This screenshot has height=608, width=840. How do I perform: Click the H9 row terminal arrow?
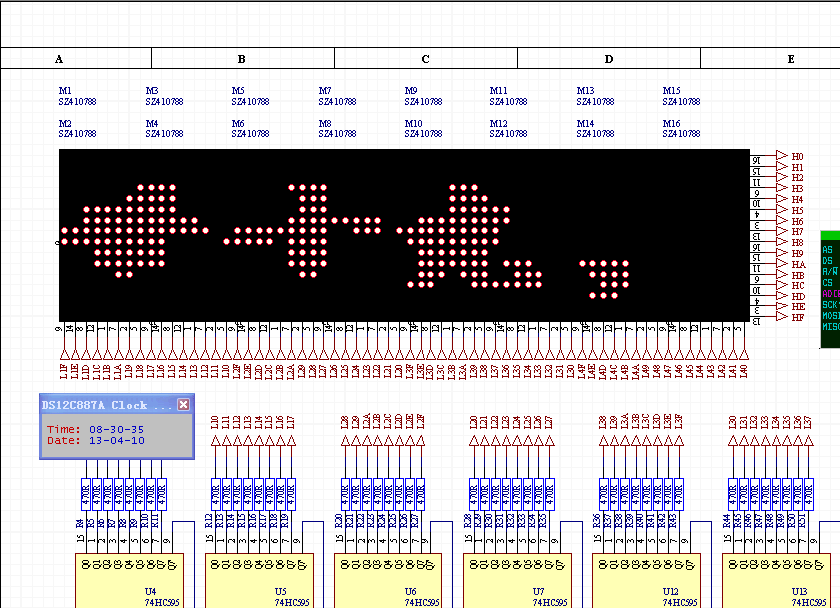click(x=782, y=252)
